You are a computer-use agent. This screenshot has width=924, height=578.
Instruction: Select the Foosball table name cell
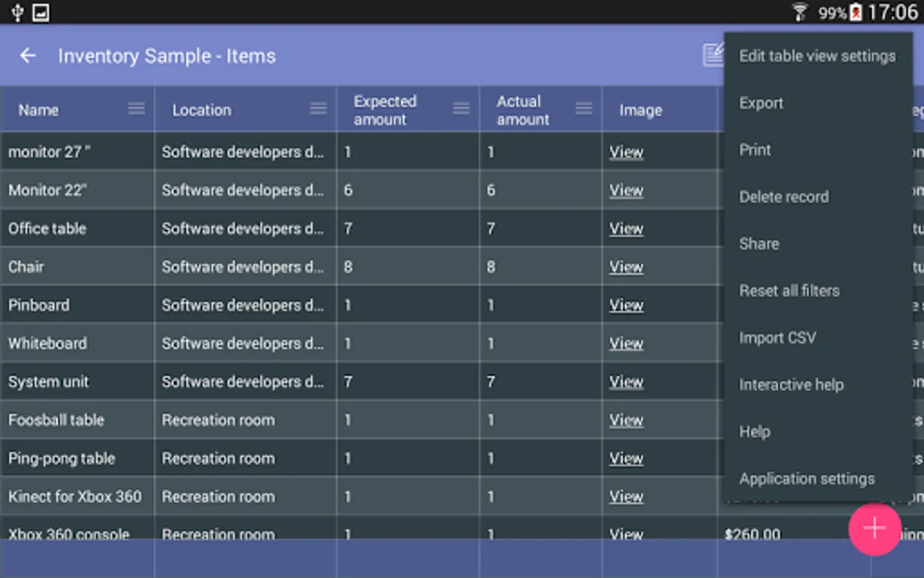click(x=78, y=419)
